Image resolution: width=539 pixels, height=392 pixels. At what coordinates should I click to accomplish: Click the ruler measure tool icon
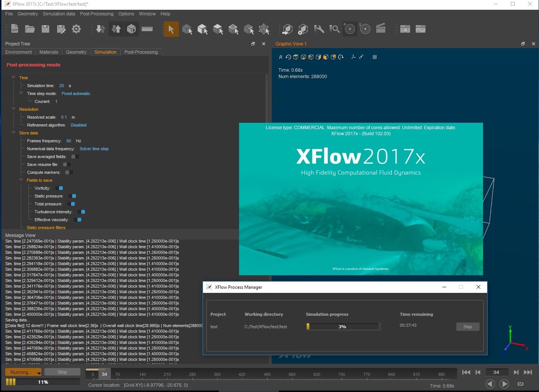click(x=147, y=29)
